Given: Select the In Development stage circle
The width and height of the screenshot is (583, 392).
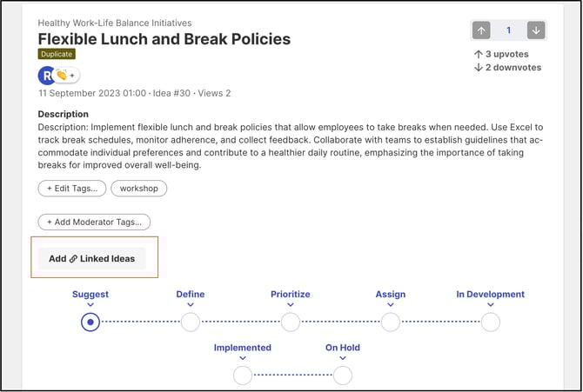Looking at the screenshot, I should point(491,322).
